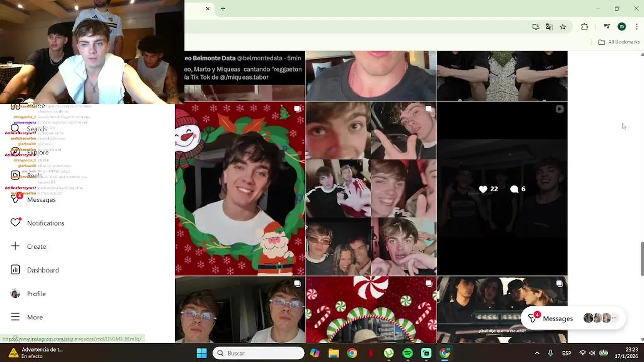Viewport: 644px width, 362px height.
Task: Click the page vertical scrollbar thumb
Action: 642,258
